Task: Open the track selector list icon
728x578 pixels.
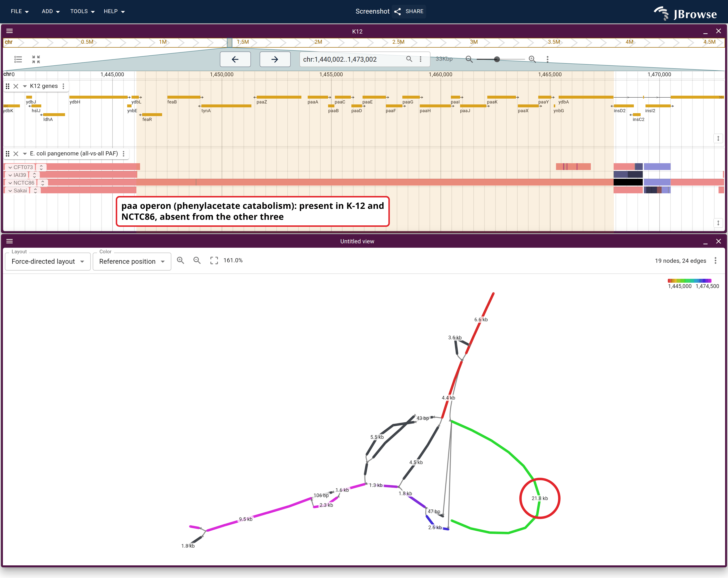Action: coord(18,59)
